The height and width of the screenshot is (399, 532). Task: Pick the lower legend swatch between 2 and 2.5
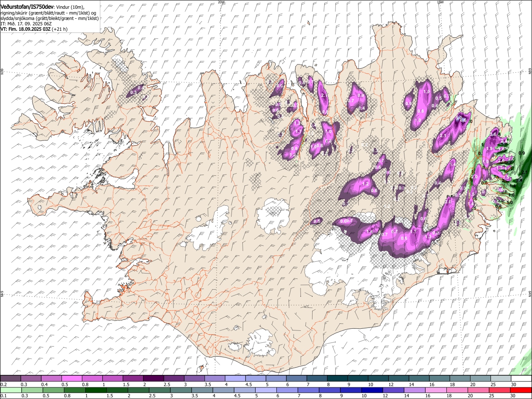click(138, 390)
